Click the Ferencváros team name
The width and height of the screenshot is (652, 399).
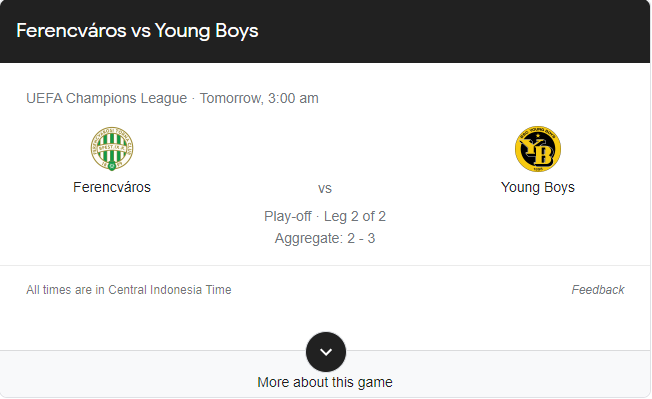click(x=112, y=187)
